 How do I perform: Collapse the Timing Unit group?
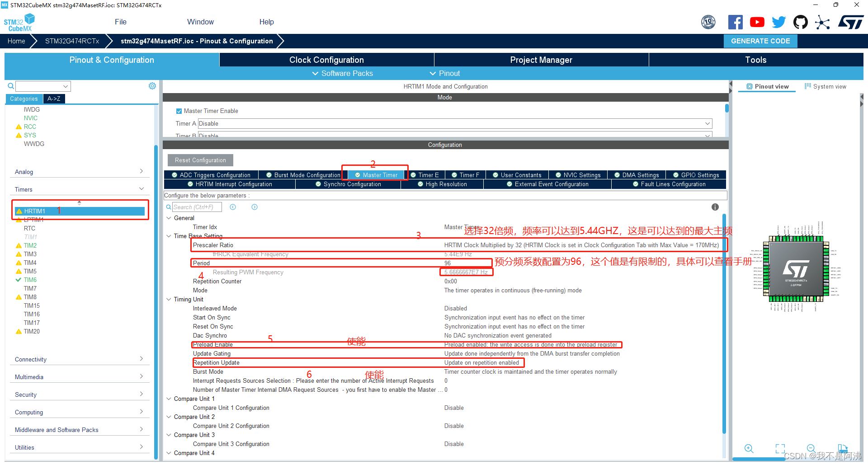[x=169, y=299]
